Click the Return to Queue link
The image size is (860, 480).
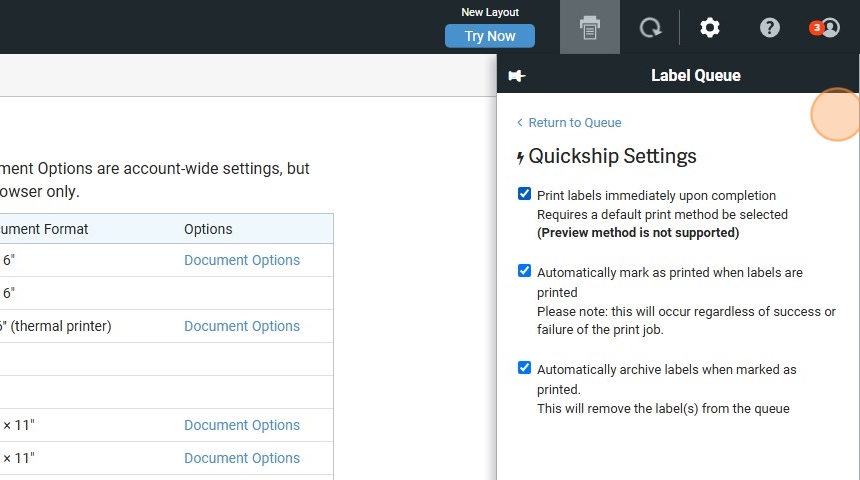574,123
